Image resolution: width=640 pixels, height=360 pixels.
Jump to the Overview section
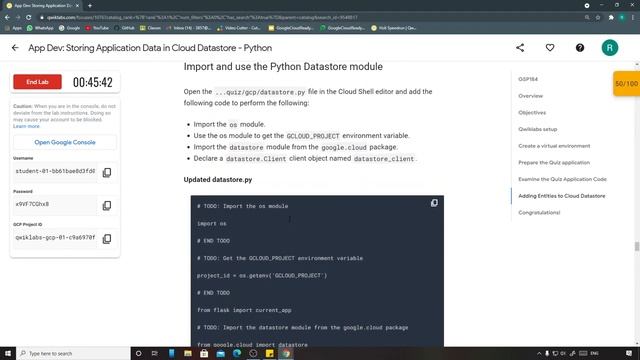(x=531, y=96)
